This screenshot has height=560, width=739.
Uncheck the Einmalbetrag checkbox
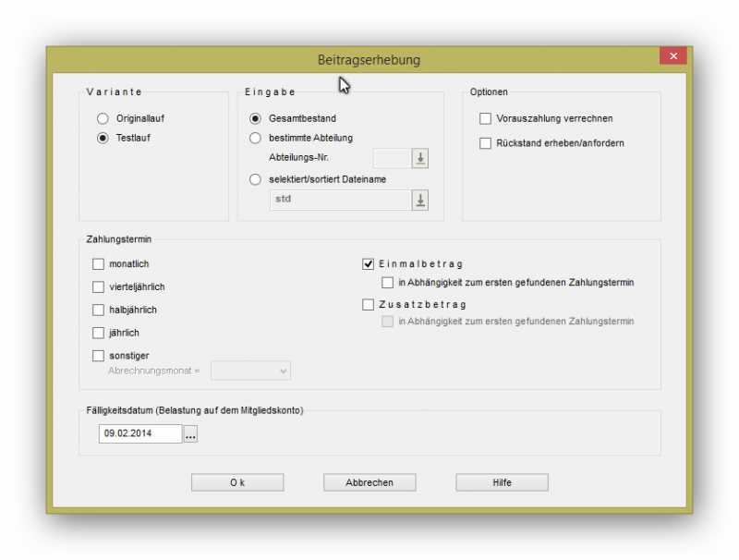[x=368, y=264]
